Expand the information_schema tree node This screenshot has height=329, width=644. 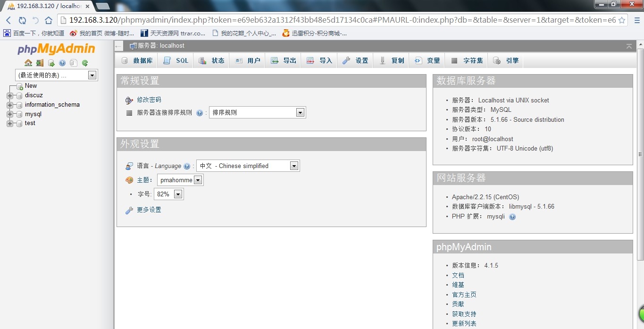pos(10,105)
